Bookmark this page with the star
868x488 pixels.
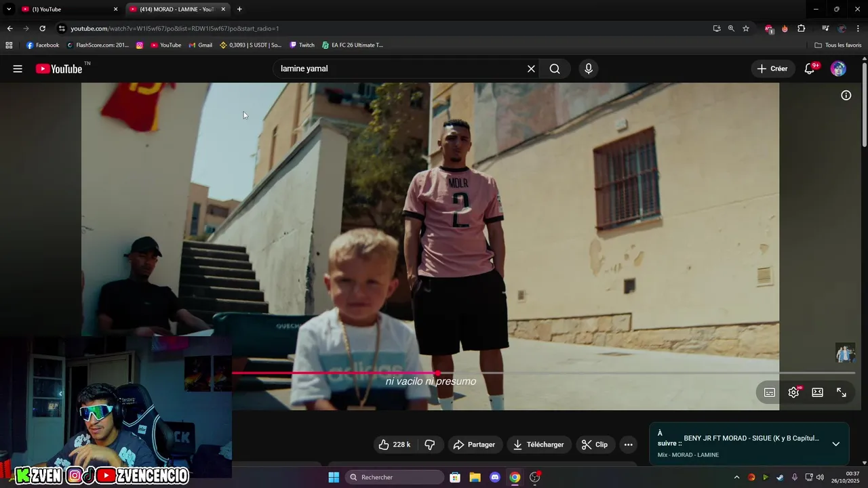pyautogui.click(x=746, y=28)
